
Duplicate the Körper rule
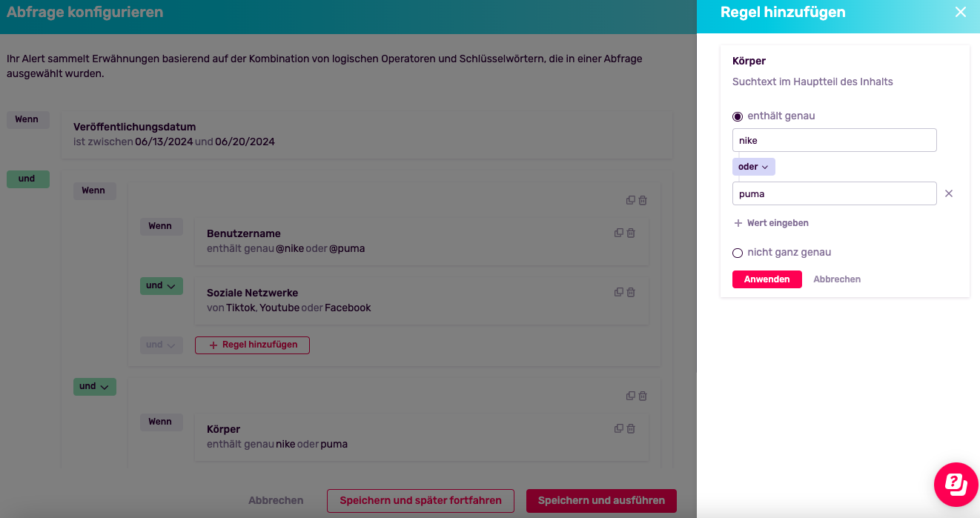tap(618, 428)
